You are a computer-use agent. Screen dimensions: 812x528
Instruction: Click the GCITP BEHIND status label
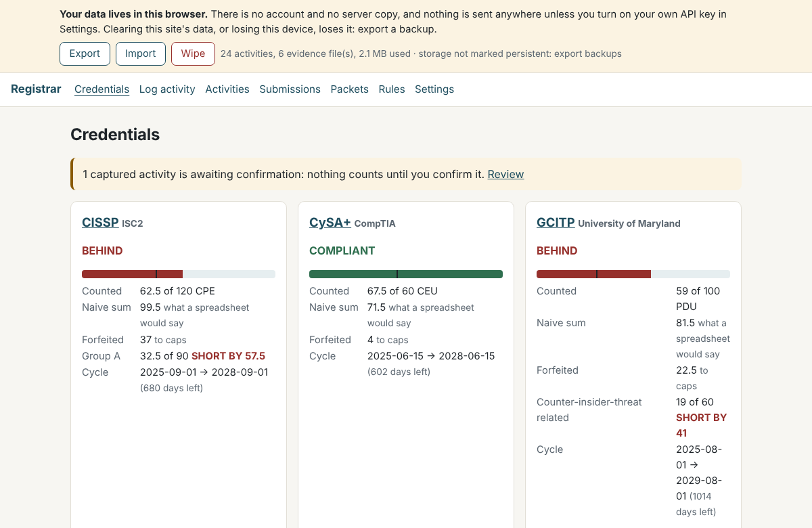pyautogui.click(x=557, y=250)
